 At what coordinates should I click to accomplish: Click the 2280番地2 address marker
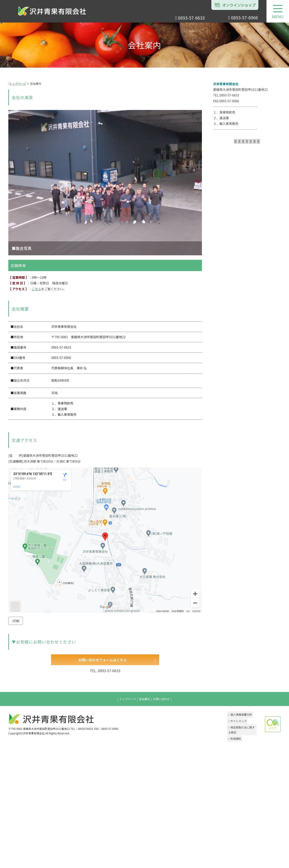(60, 582)
